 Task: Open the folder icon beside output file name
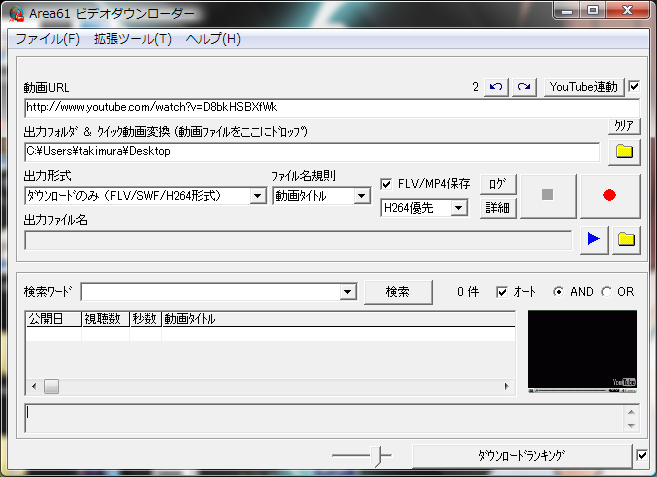[626, 239]
